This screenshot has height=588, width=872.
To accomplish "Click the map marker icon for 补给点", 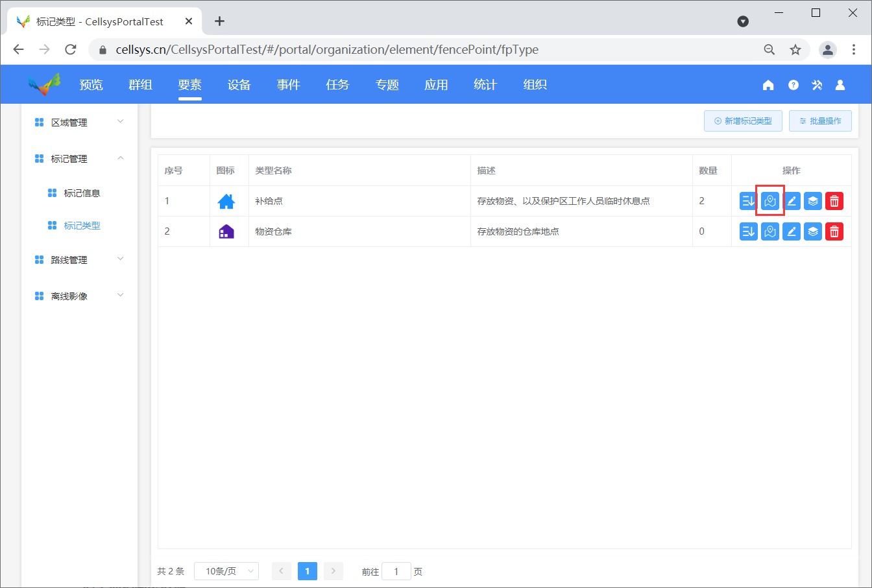I will [770, 201].
